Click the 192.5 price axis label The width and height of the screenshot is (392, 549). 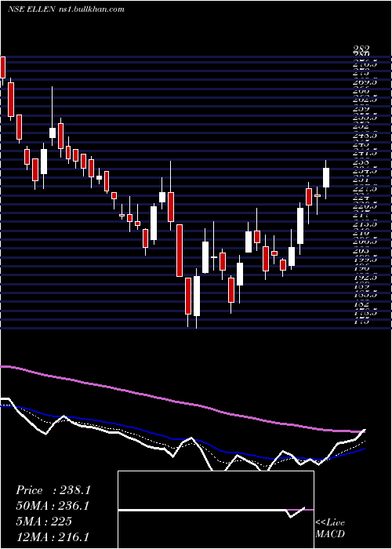click(365, 277)
